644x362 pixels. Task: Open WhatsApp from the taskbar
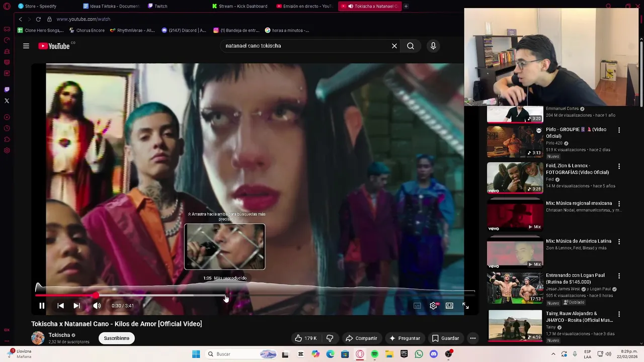point(419,354)
